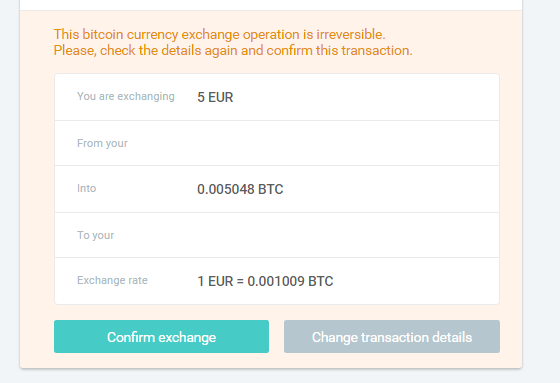Screen dimensions: 560x383
Task: Select Change transaction details button
Action: 392,337
